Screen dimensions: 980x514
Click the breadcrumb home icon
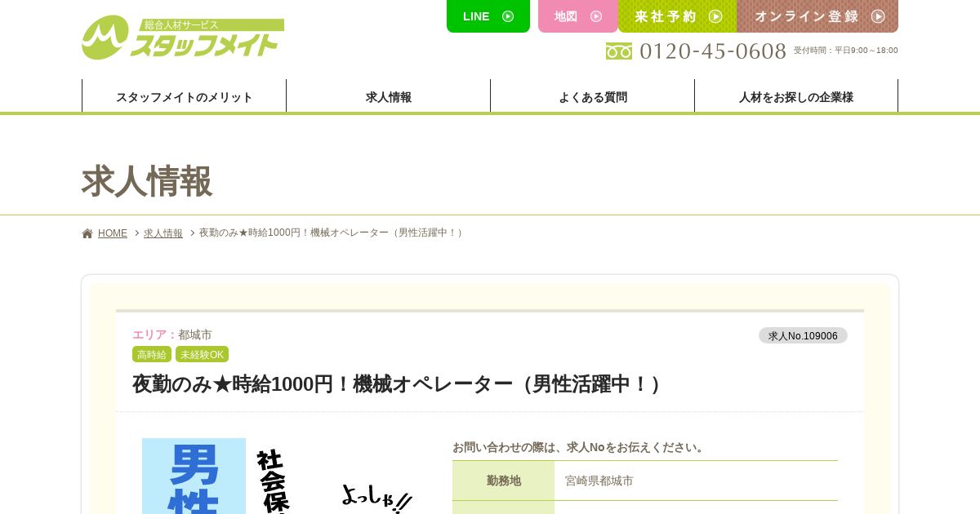tap(87, 233)
